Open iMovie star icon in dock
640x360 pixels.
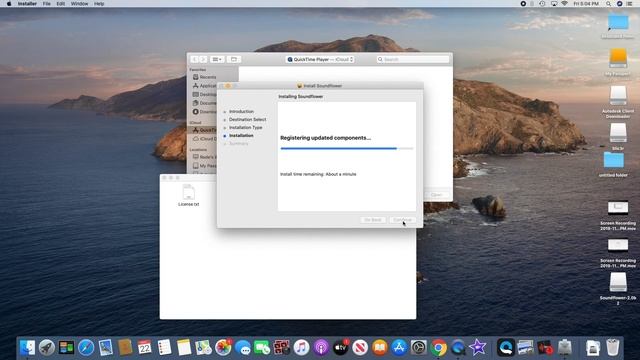pos(478,348)
